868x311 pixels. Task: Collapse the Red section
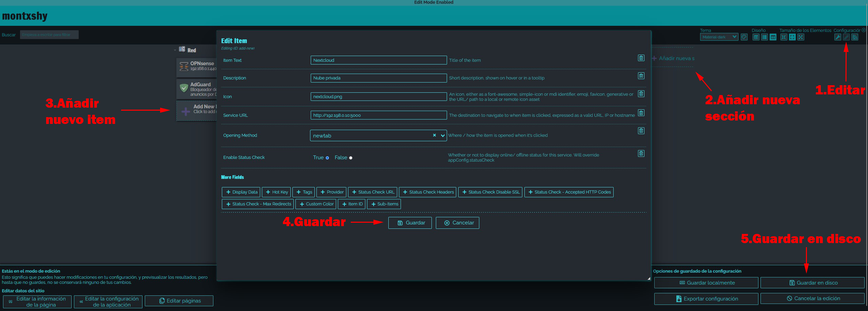175,50
